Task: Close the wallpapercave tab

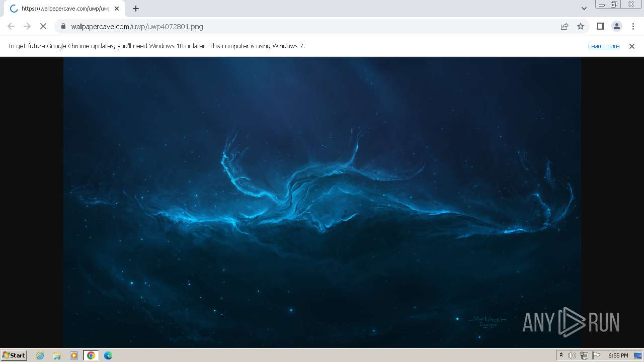Action: [117, 9]
